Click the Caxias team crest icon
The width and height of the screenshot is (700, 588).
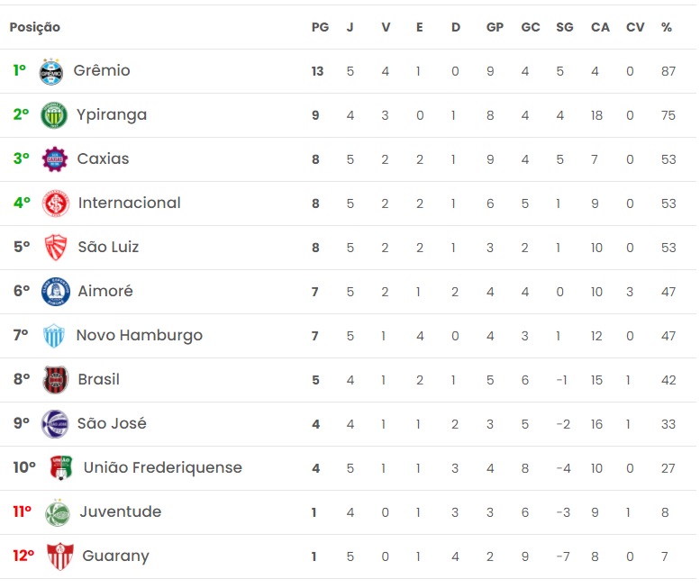[x=55, y=159]
